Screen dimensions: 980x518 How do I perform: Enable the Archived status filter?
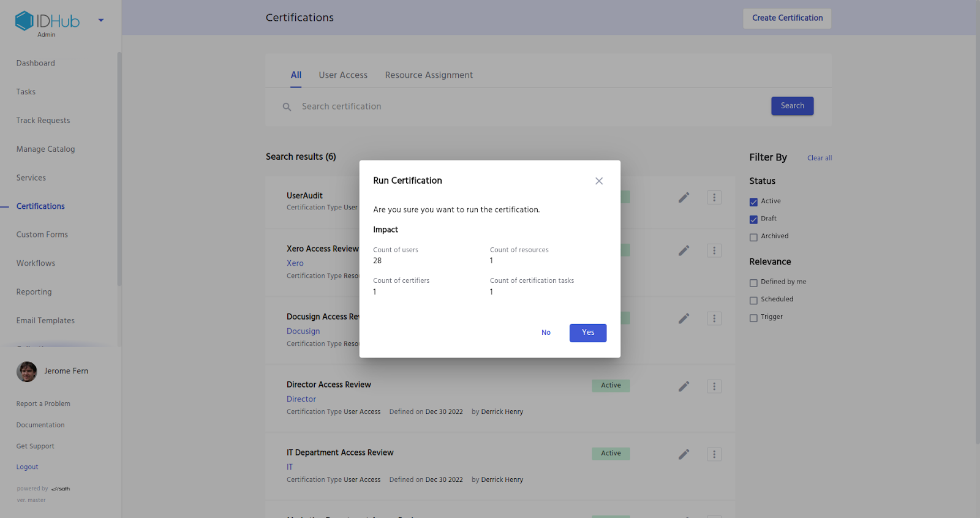[753, 237]
